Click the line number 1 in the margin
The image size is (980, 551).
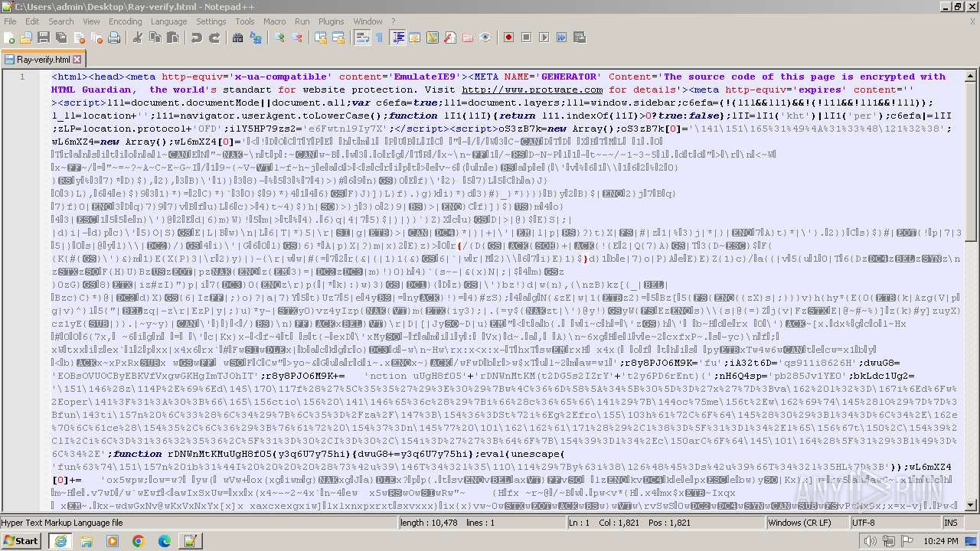point(22,77)
